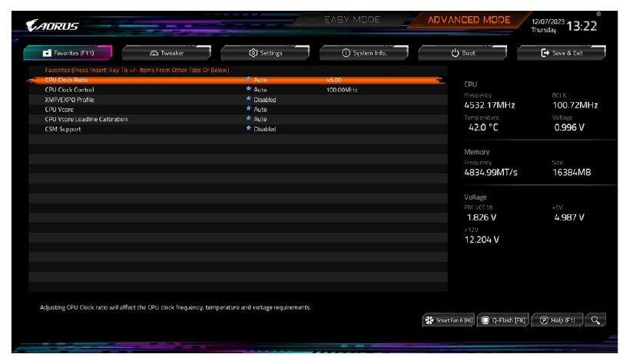Open the Settings tab
The width and height of the screenshot is (636, 364).
(x=265, y=53)
